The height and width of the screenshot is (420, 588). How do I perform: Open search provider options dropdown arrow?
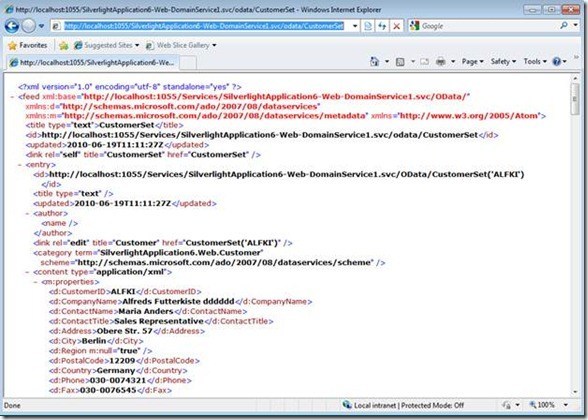(x=576, y=26)
